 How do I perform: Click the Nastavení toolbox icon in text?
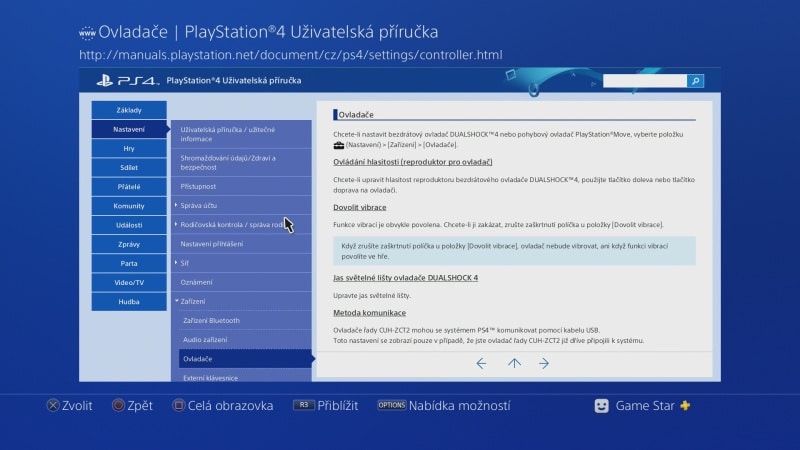[x=339, y=145]
